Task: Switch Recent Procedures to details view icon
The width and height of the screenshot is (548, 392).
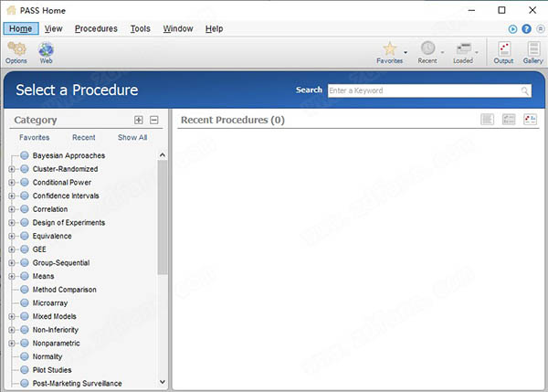Action: (x=509, y=120)
